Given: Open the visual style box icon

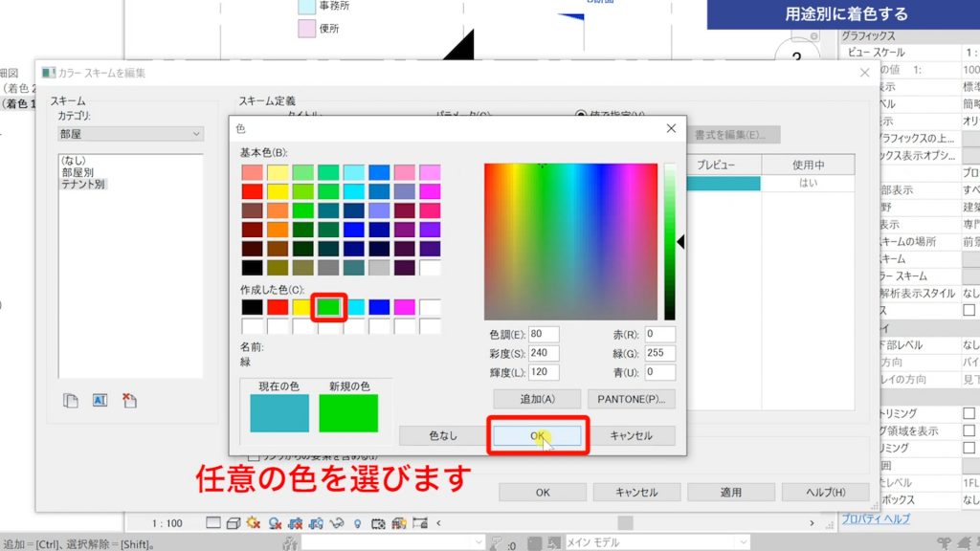Looking at the screenshot, I should 234,523.
